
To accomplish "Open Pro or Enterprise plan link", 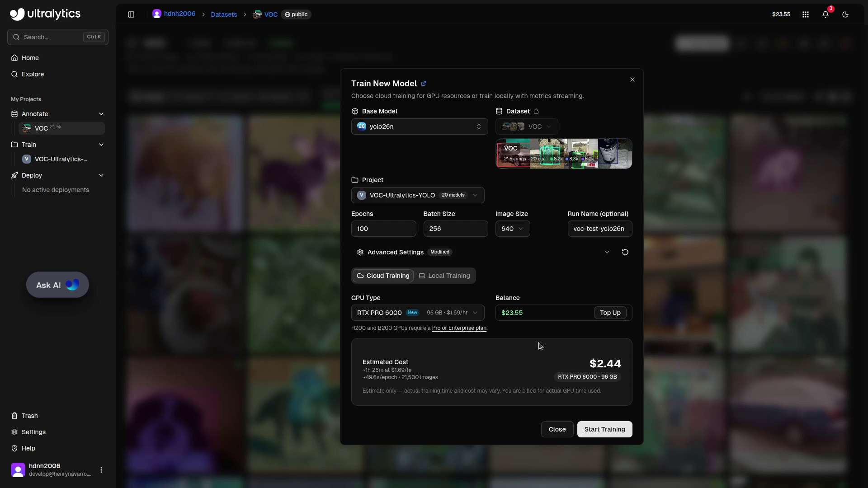I will [459, 328].
